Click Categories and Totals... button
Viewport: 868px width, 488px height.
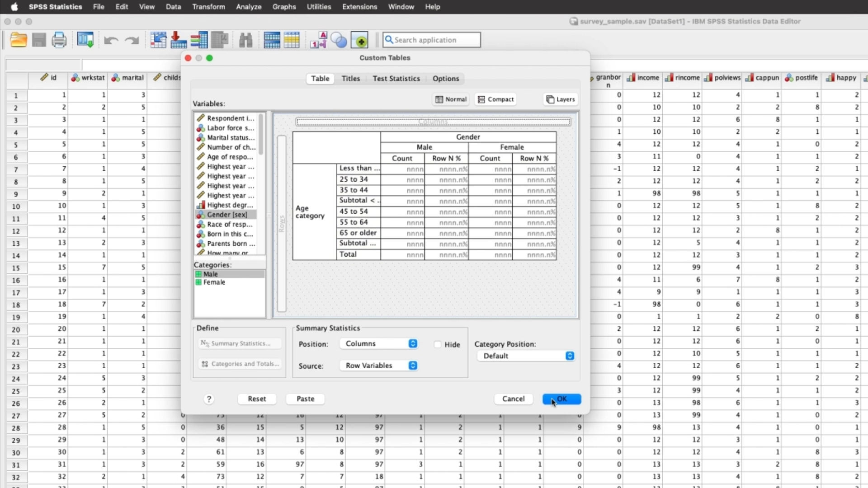240,364
